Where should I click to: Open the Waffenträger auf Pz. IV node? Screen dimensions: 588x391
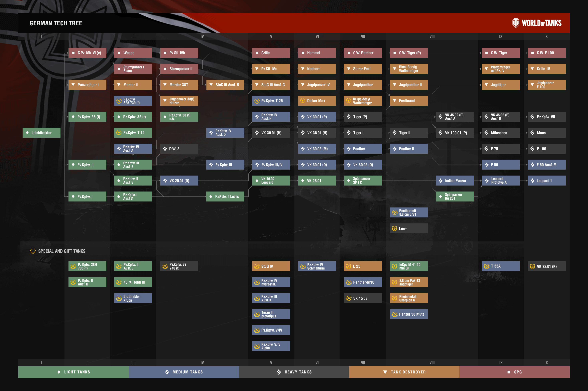[x=501, y=69]
